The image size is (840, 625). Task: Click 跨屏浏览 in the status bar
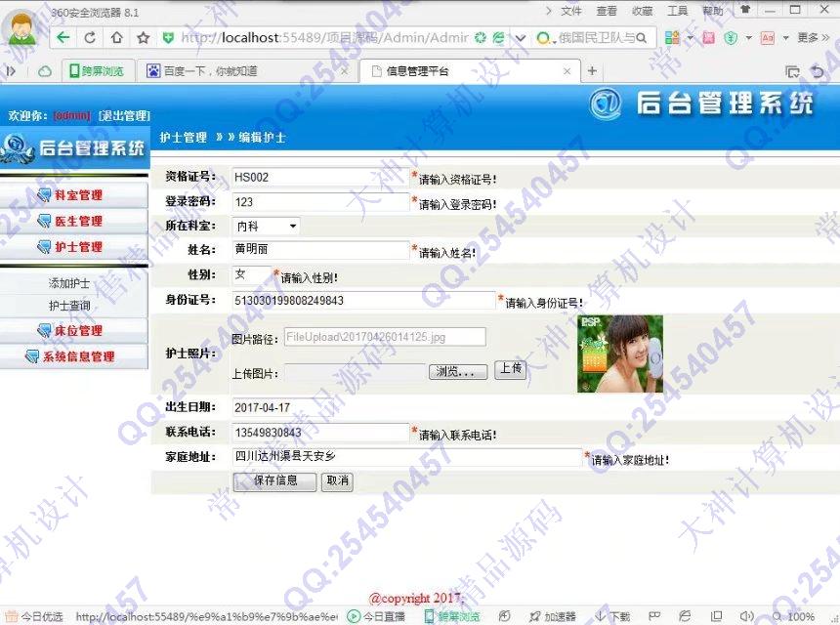(452, 616)
